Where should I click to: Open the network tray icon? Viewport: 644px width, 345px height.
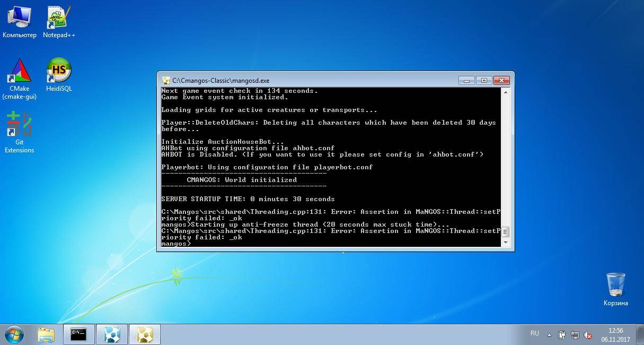pos(575,335)
